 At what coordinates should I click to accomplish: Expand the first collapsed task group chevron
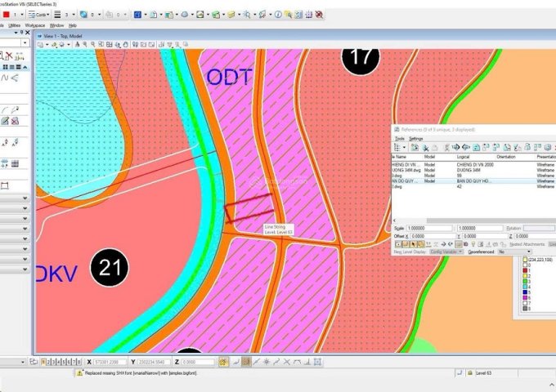[x=25, y=198]
